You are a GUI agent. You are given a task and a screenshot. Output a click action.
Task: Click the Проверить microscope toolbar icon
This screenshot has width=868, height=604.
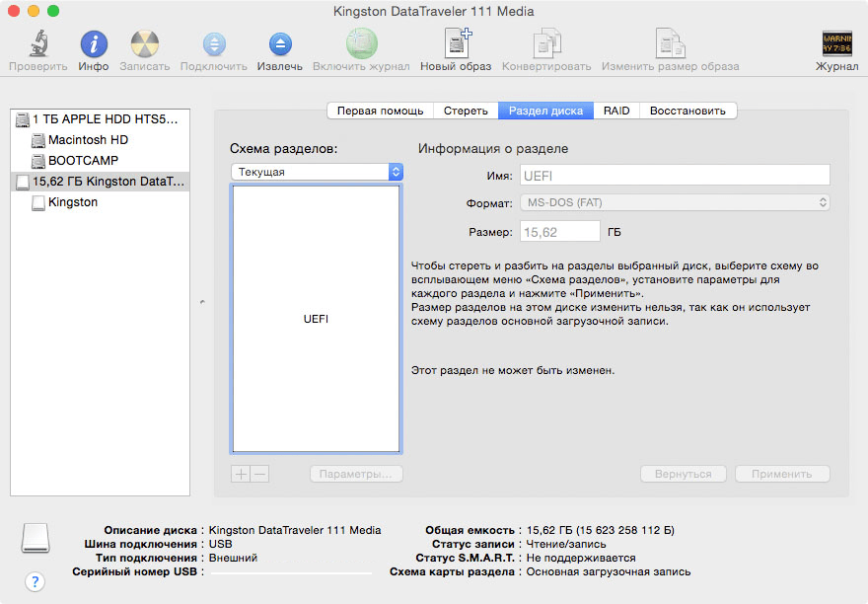pyautogui.click(x=38, y=44)
